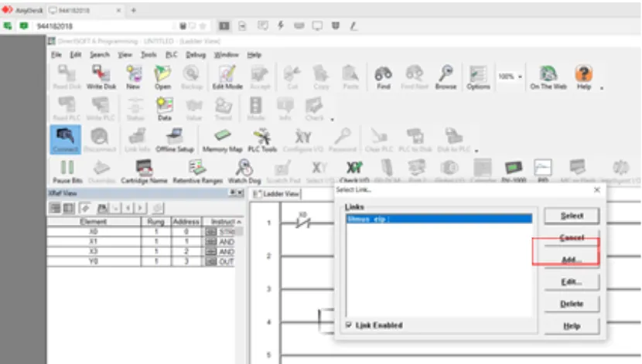The image size is (642, 364).
Task: Open the PLC menu
Action: point(171,55)
